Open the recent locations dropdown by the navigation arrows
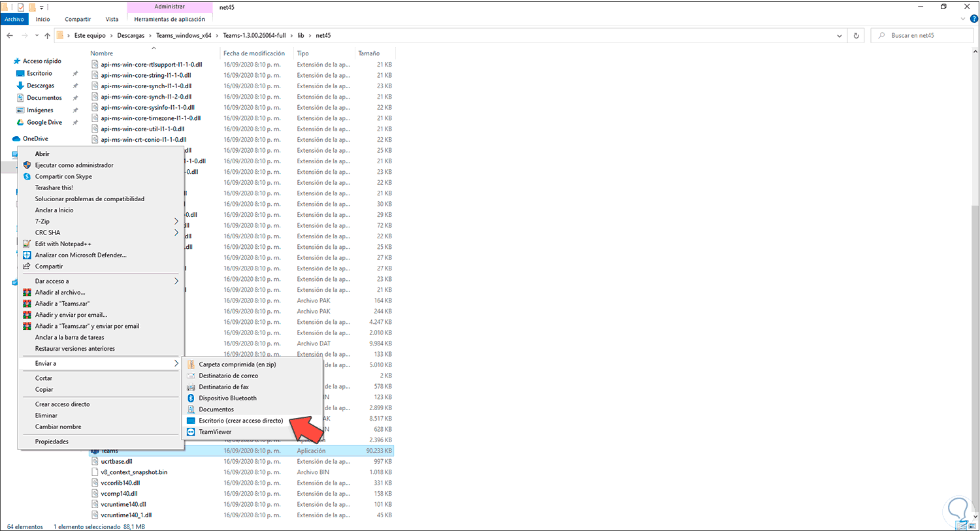This screenshot has width=980, height=531. [36, 36]
